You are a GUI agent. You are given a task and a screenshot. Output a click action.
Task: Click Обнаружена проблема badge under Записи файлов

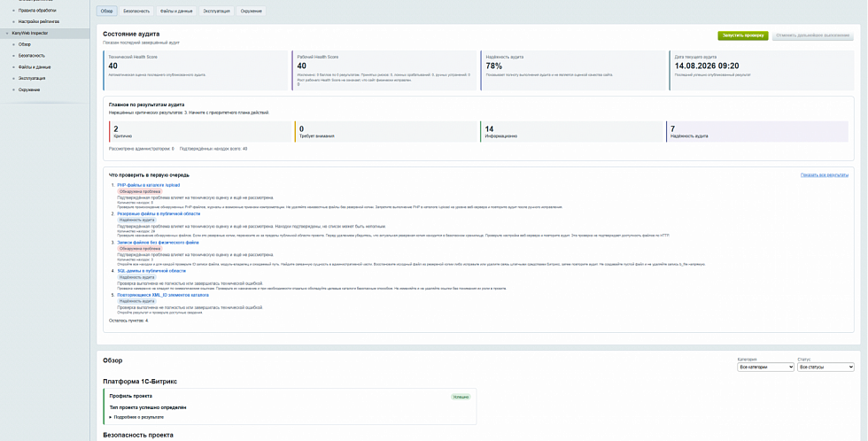pyautogui.click(x=140, y=249)
